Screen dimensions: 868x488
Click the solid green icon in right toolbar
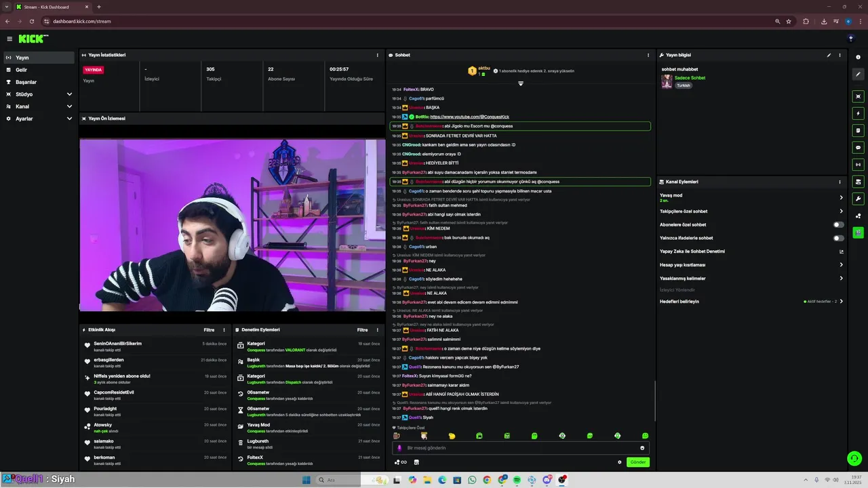859,232
